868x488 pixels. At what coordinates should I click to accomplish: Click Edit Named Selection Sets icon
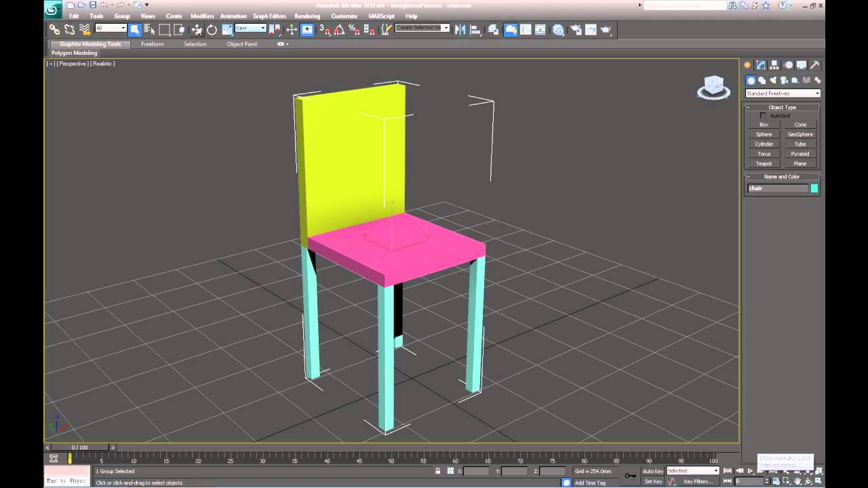click(386, 29)
